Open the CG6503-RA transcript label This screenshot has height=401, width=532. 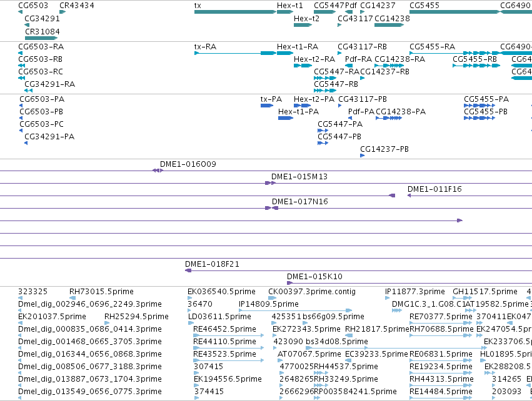41,47
